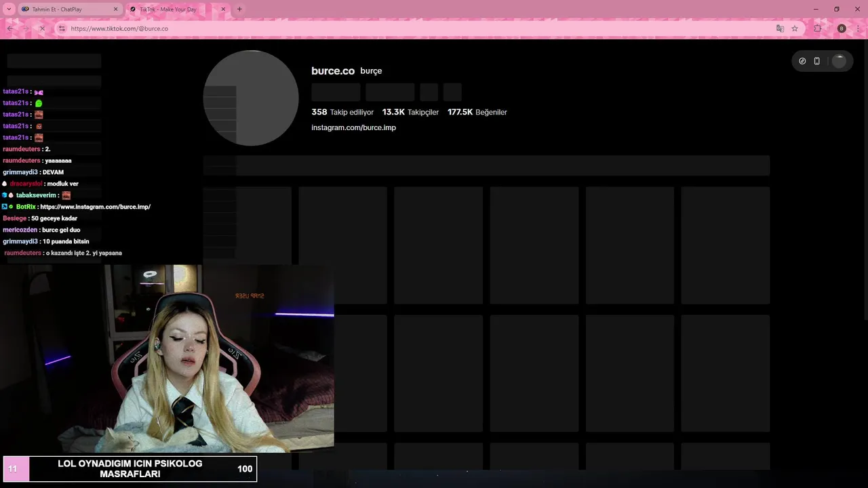Go forward to the next page
Viewport: 868px width, 488px height.
pyautogui.click(x=26, y=28)
